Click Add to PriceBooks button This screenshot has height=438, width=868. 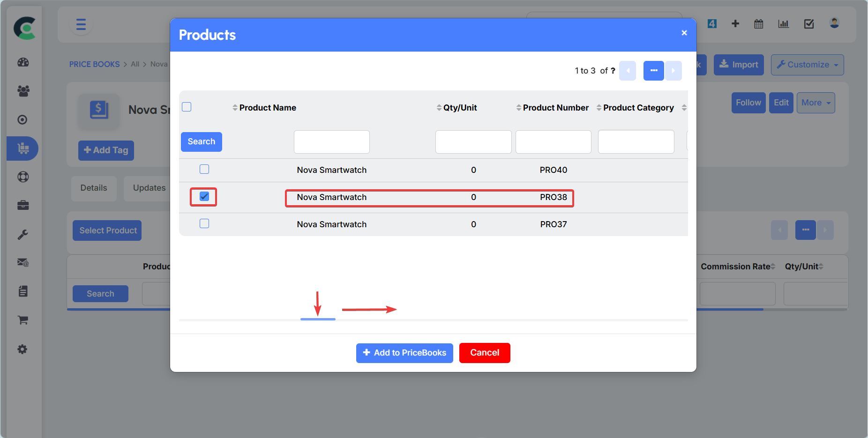(404, 353)
